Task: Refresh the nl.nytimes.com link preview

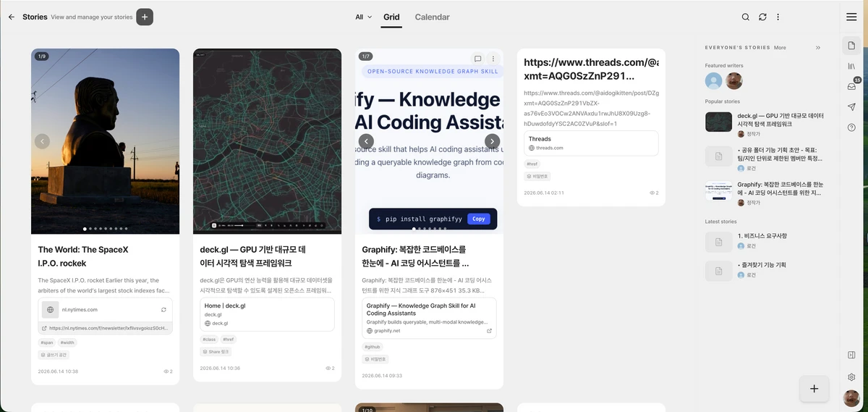Action: [x=163, y=309]
